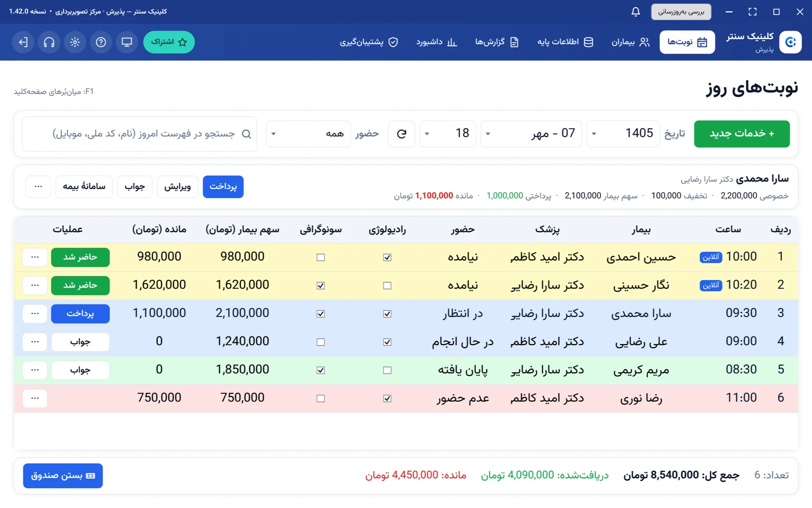Viewport: 812px width, 508px height.
Task: Open پشتیبان‌گیری menu
Action: 369,42
